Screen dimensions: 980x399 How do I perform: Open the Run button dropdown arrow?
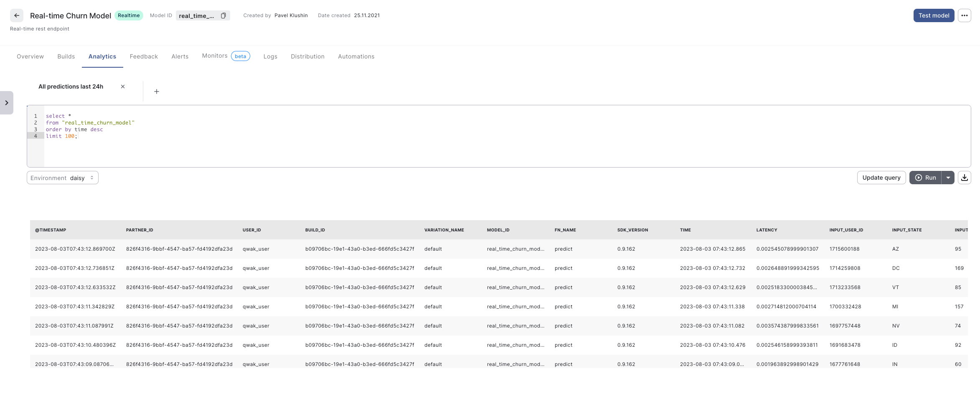948,178
